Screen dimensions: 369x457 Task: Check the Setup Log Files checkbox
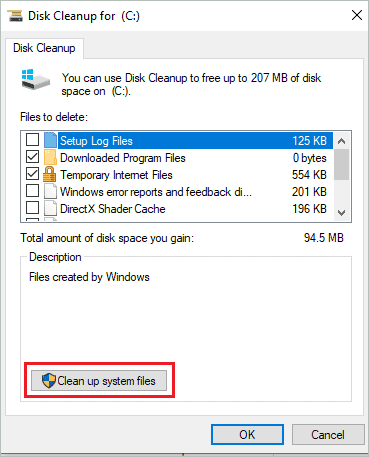click(32, 140)
